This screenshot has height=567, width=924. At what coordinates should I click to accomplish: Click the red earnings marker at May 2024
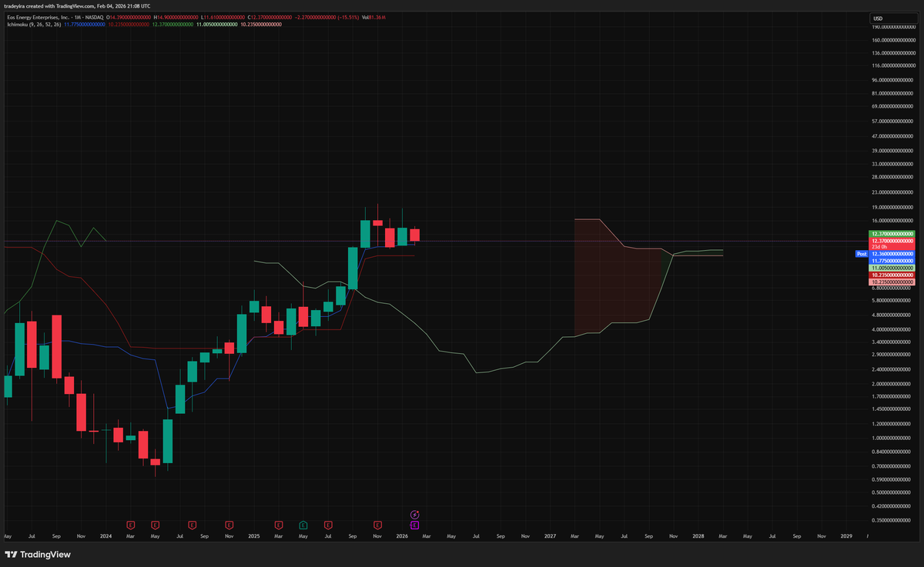(155, 525)
